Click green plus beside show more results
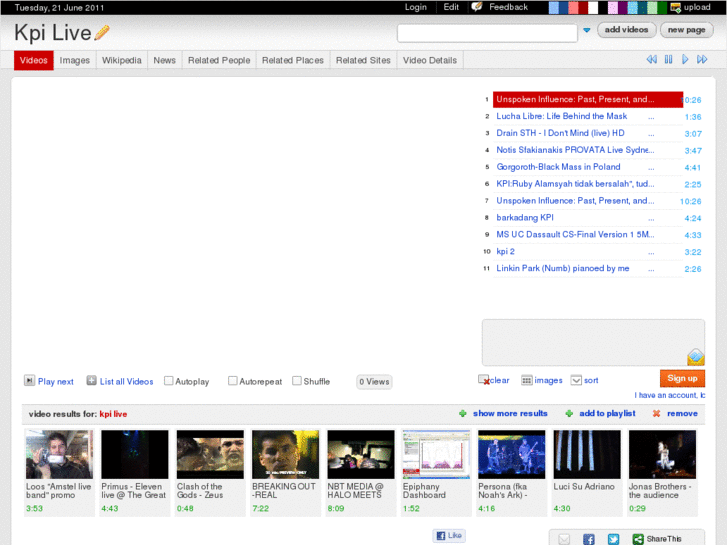727x545 pixels. pos(463,413)
